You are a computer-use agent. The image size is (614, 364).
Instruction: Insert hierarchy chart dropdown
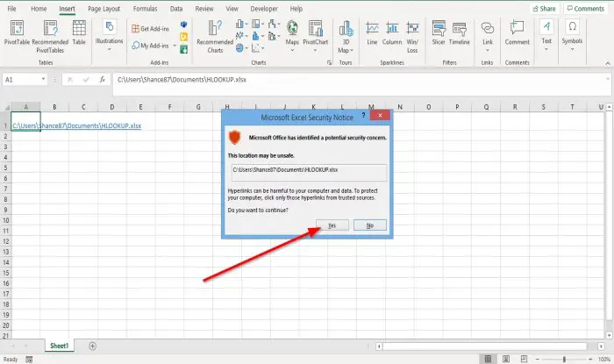pos(257,24)
